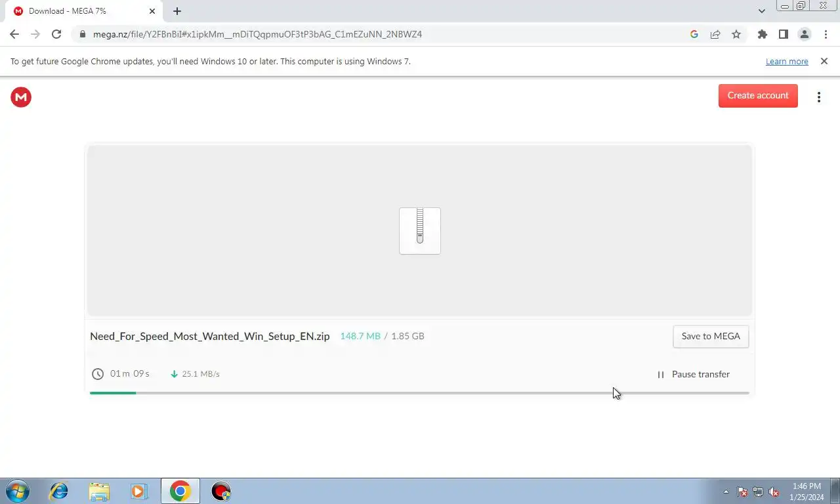Click the network tray icon
840x504 pixels.
click(758, 492)
